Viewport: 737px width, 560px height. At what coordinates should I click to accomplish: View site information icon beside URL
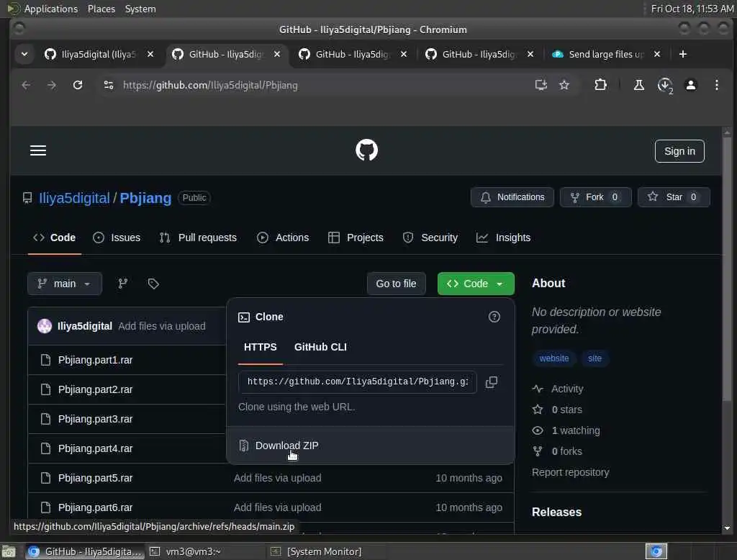point(109,85)
